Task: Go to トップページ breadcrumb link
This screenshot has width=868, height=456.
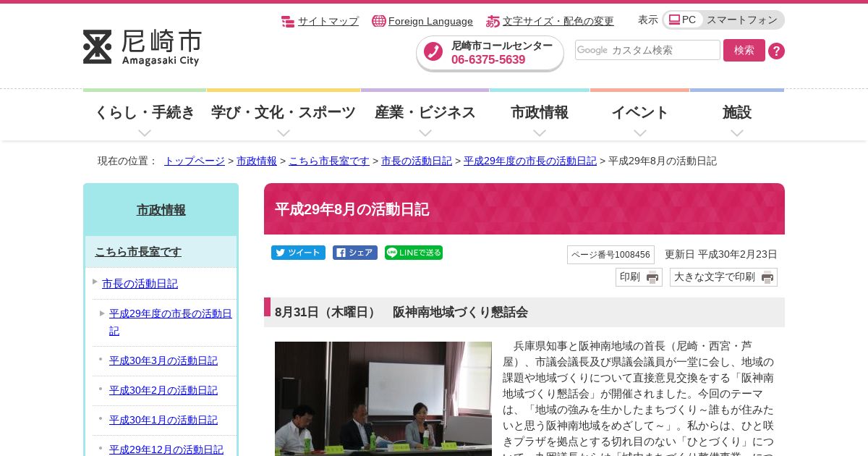Action: [x=195, y=161]
